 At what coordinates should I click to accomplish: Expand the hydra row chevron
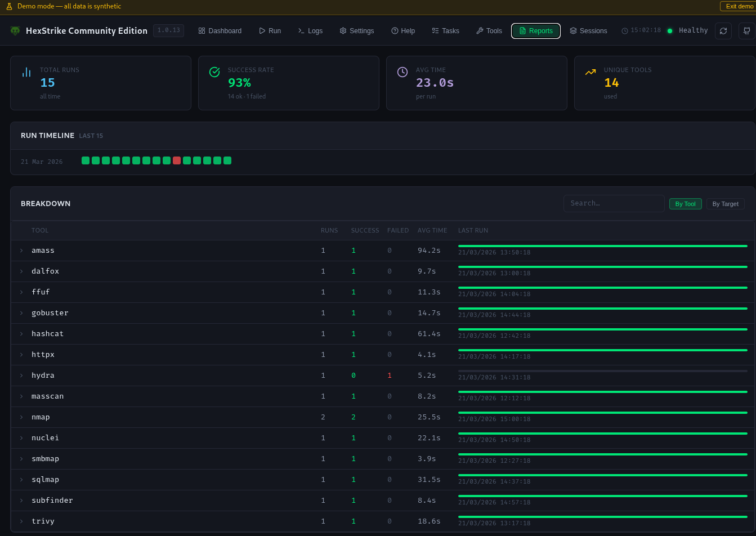pos(21,376)
